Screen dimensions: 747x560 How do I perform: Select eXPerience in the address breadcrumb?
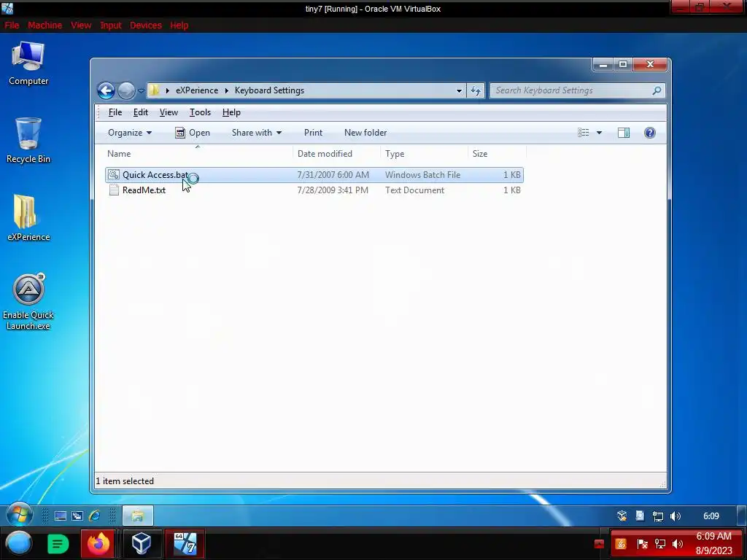(x=197, y=90)
